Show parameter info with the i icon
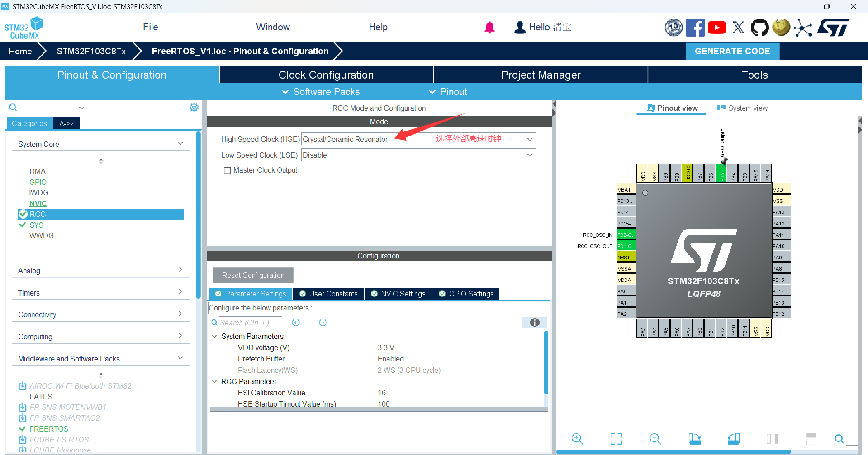The height and width of the screenshot is (455, 868). [535, 322]
